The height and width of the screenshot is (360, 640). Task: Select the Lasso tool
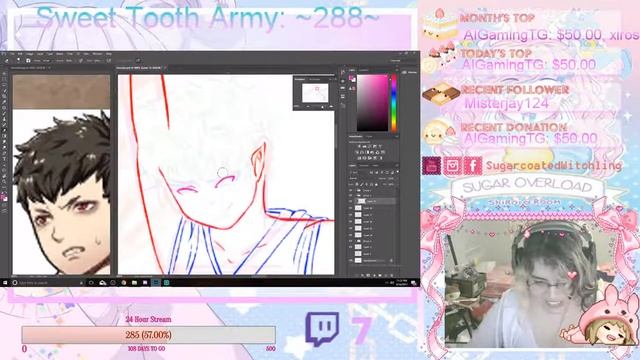(4, 84)
